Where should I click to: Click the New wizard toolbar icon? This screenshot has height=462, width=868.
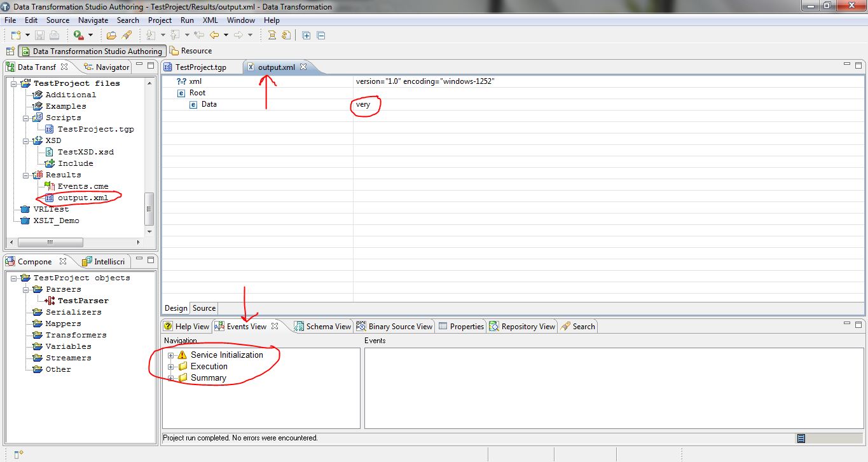coord(16,35)
